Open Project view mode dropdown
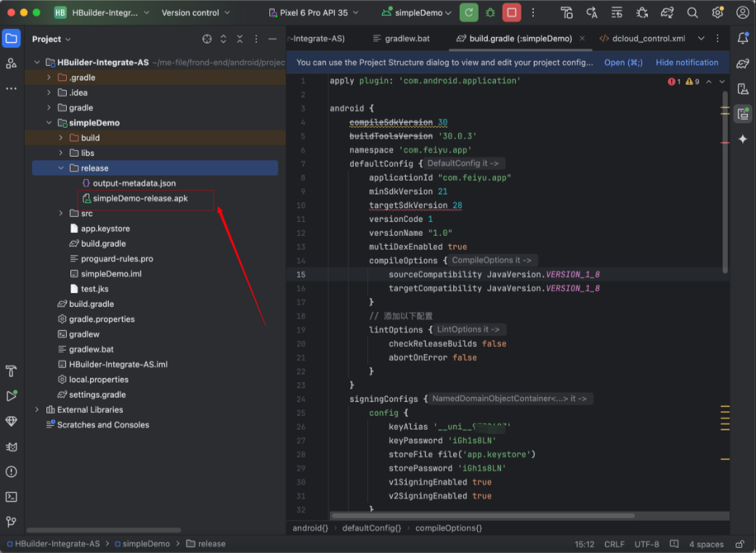The height and width of the screenshot is (553, 756). pos(51,39)
